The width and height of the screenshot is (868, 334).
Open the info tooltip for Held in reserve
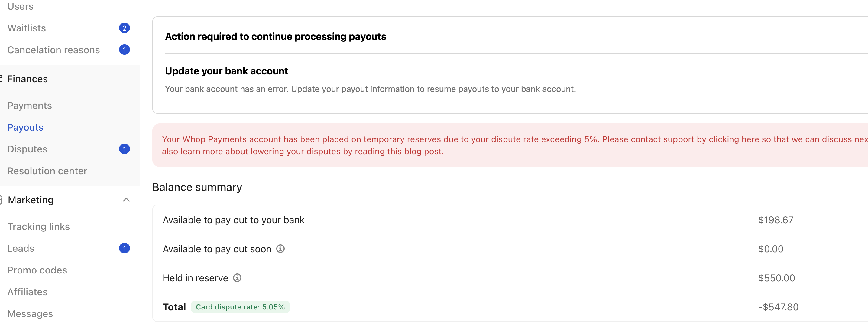(x=237, y=278)
